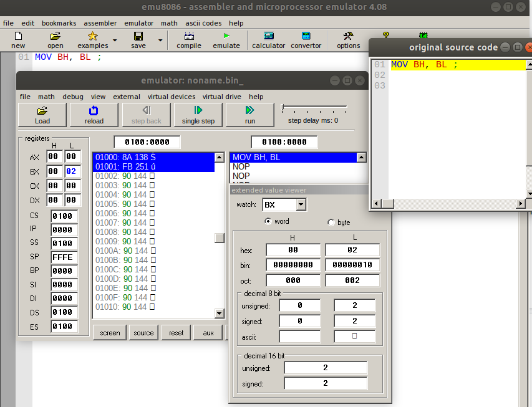Click the examples star icon
532x407 pixels.
pos(92,37)
